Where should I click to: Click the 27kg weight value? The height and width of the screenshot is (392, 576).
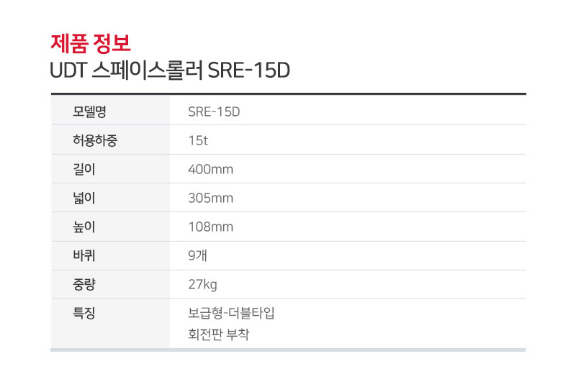(x=202, y=284)
